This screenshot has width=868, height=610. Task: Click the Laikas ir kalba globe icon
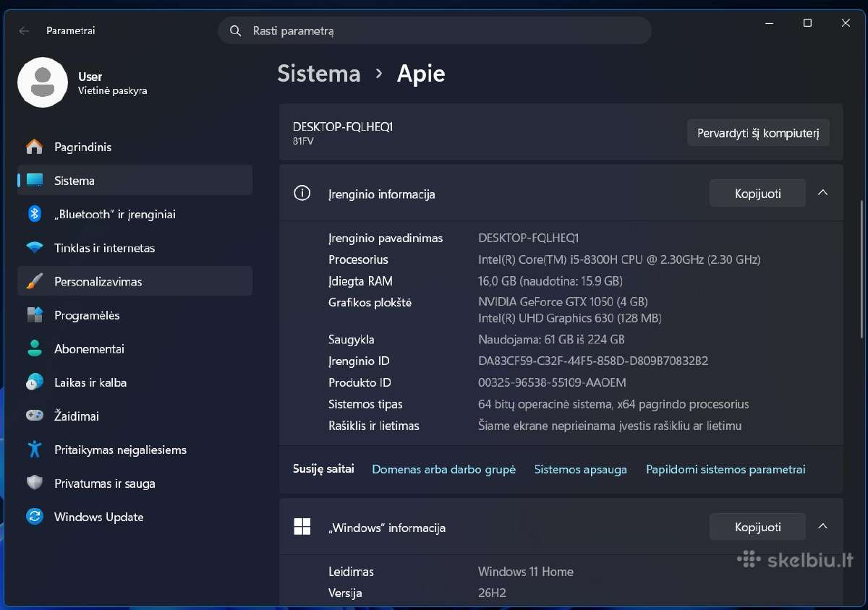(x=34, y=382)
